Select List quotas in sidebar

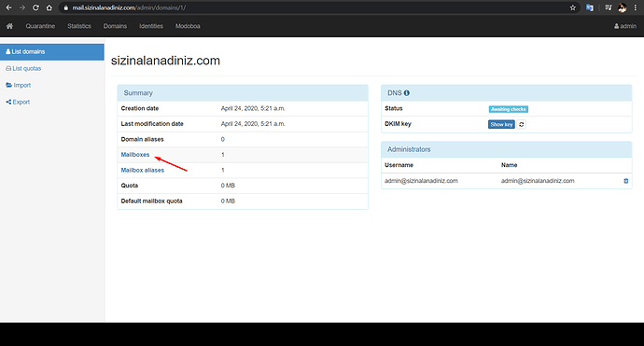click(23, 68)
